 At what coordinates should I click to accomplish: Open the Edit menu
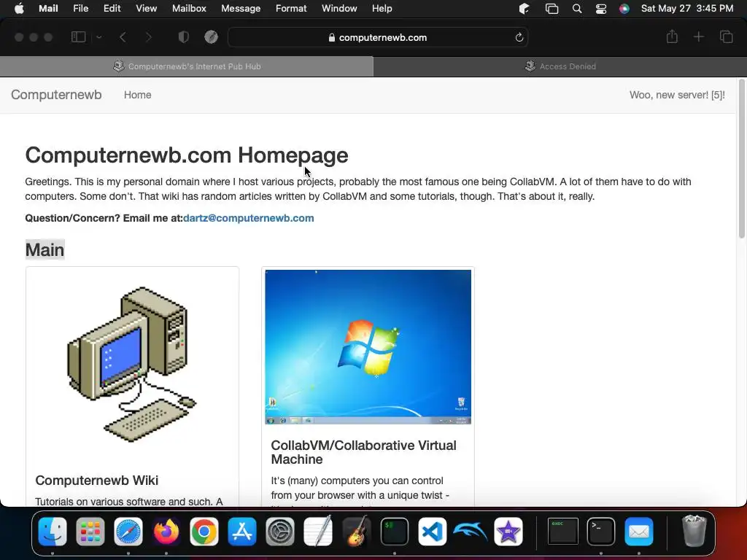click(x=112, y=9)
